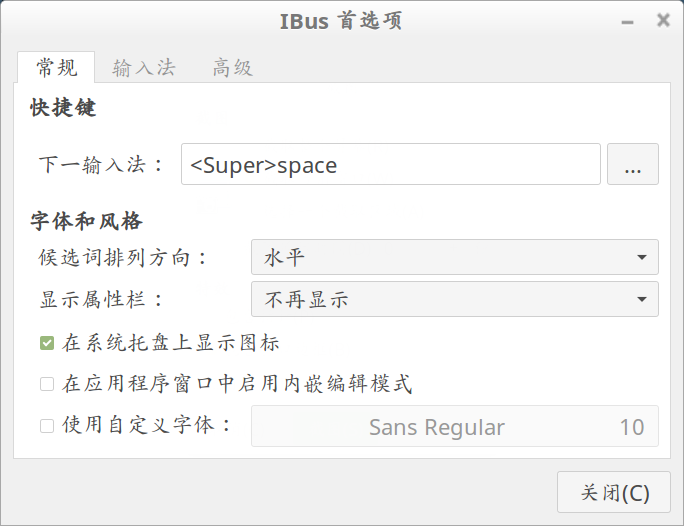Click the arrow icon of the 不再显示 combo box
This screenshot has width=684, height=526.
[641, 299]
